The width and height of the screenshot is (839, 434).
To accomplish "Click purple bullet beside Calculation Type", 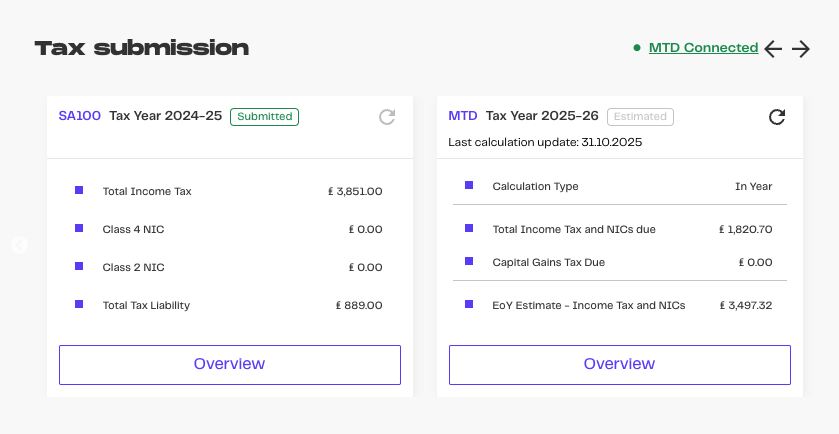I will tap(469, 185).
